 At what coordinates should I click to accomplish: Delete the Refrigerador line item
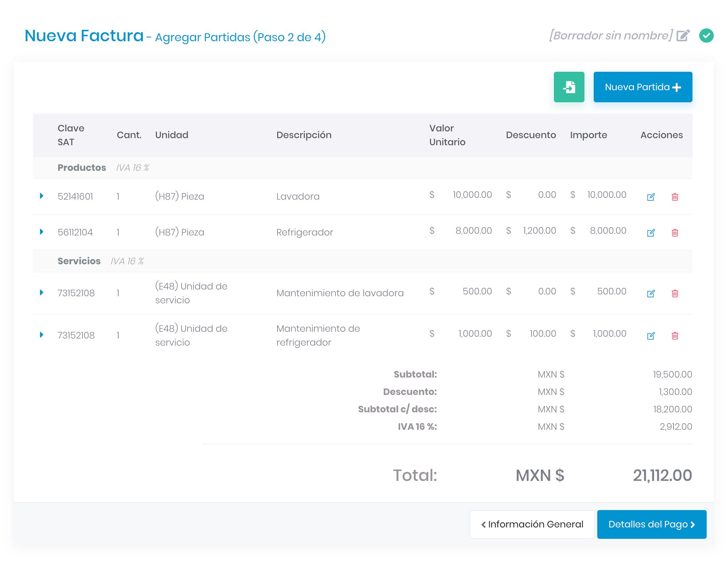(x=675, y=233)
